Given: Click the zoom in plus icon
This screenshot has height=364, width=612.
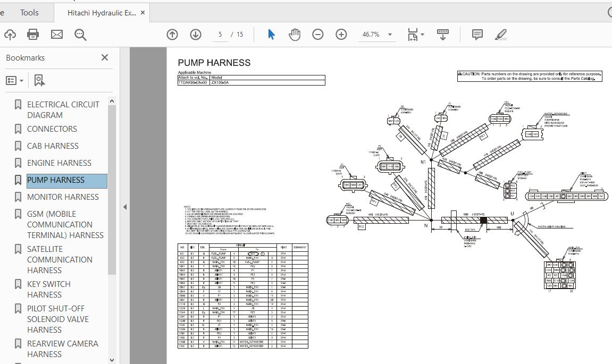Looking at the screenshot, I should 341,34.
